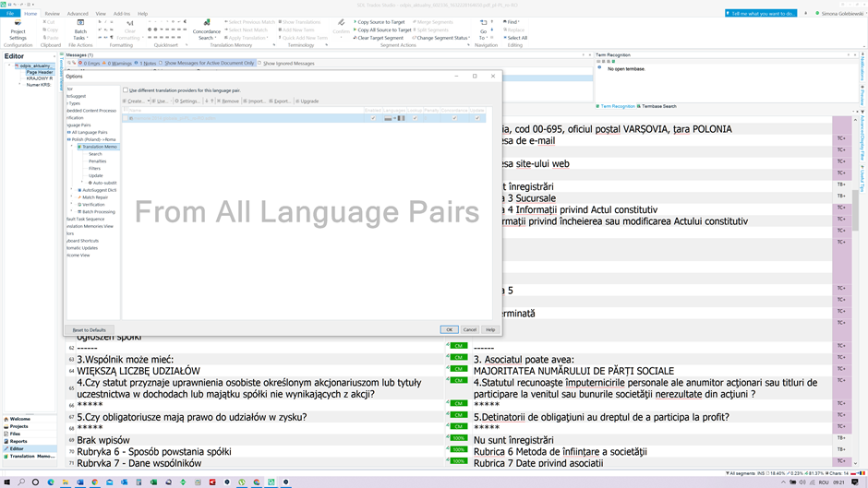This screenshot has height=488, width=868.
Task: Expand the Auto-substitution tree node
Action: 82,183
